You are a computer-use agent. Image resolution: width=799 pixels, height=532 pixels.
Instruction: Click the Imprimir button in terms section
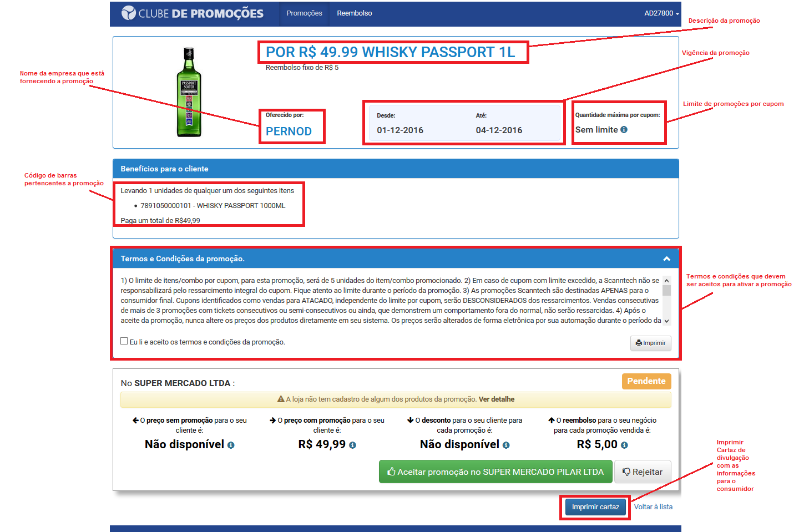tap(650, 343)
